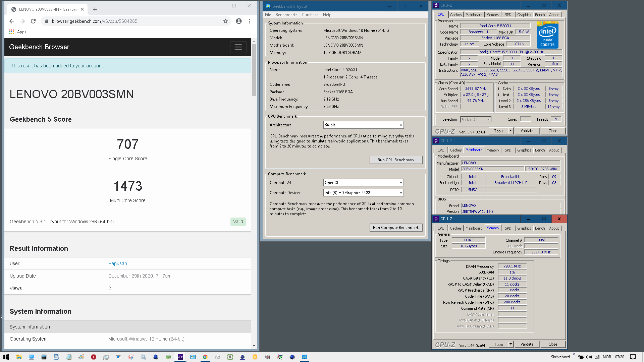Viewport: 644px width, 362px height.
Task: Click the browser page scrollbar thumb
Action: coord(254,70)
